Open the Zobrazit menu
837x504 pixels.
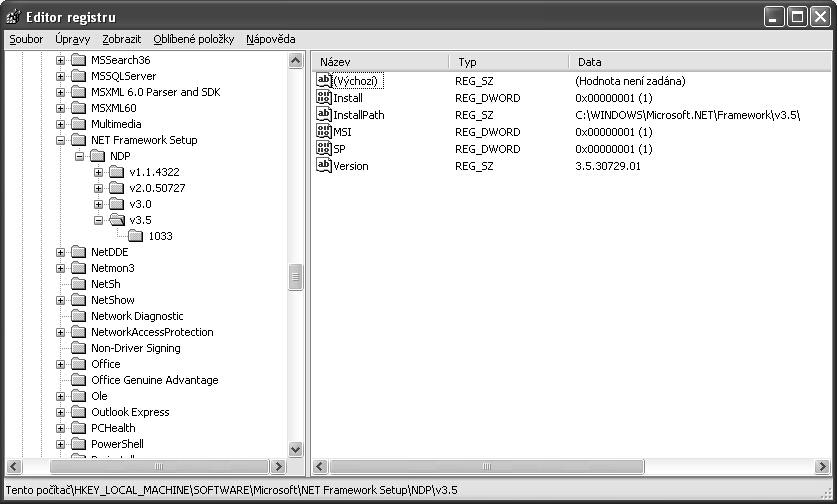point(122,40)
